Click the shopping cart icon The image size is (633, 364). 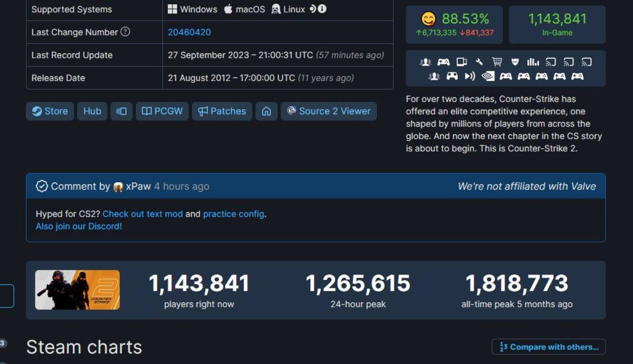(497, 62)
